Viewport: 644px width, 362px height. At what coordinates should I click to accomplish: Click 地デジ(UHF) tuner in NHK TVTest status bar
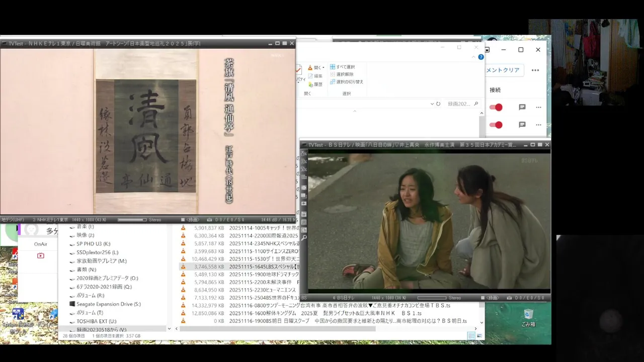tap(13, 220)
